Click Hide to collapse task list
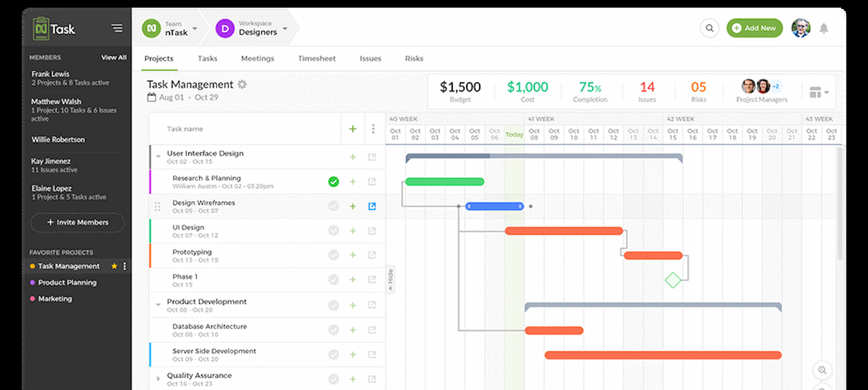The width and height of the screenshot is (868, 390). pos(390,280)
